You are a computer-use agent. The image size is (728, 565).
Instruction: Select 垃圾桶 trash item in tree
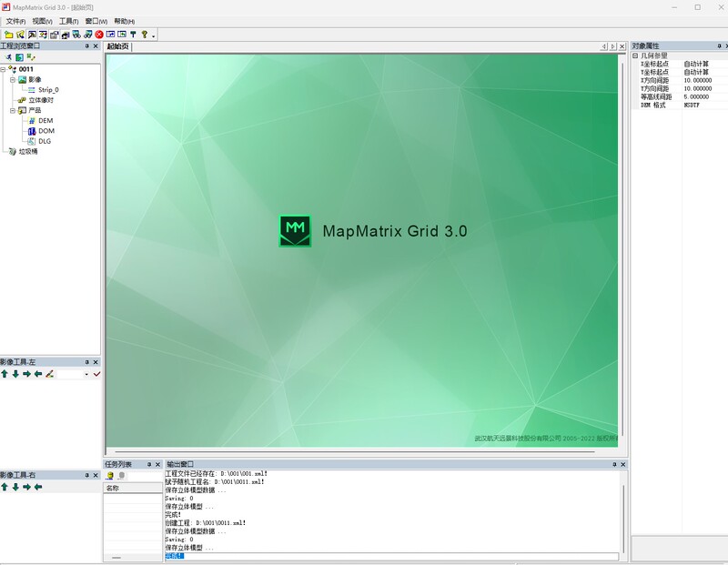click(28, 151)
